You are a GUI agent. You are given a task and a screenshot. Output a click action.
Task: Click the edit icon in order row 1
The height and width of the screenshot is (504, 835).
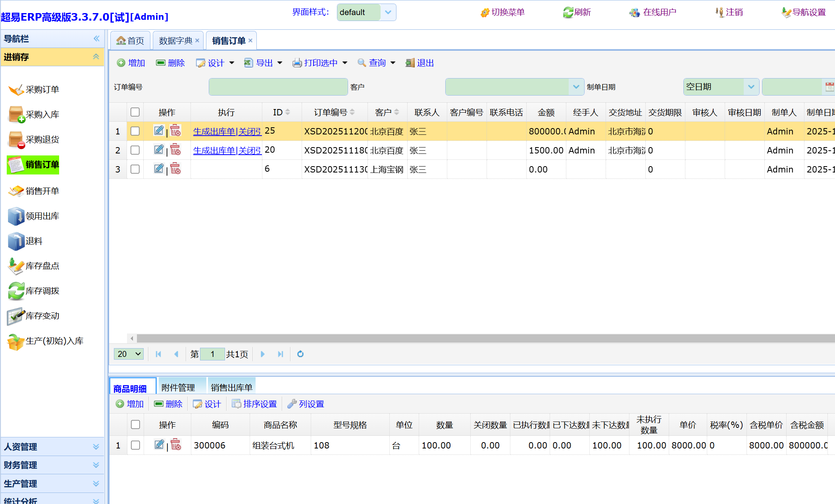[x=159, y=130]
